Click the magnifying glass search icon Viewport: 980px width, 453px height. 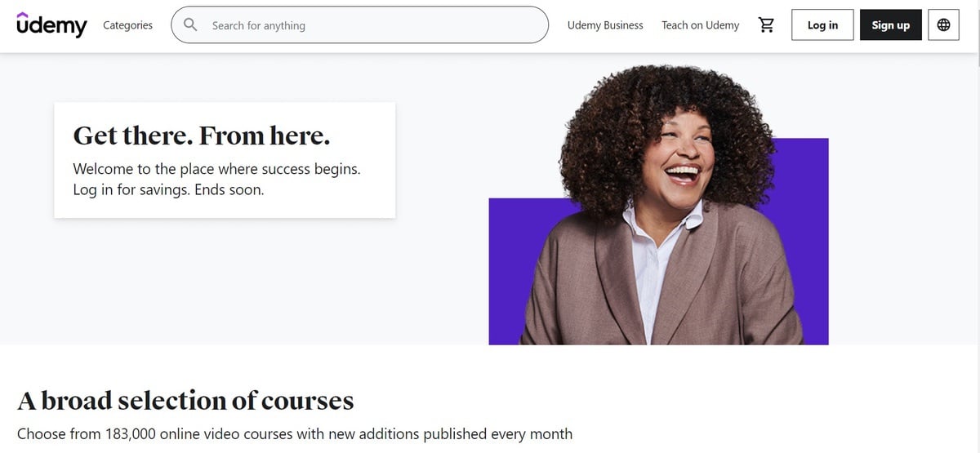tap(190, 24)
